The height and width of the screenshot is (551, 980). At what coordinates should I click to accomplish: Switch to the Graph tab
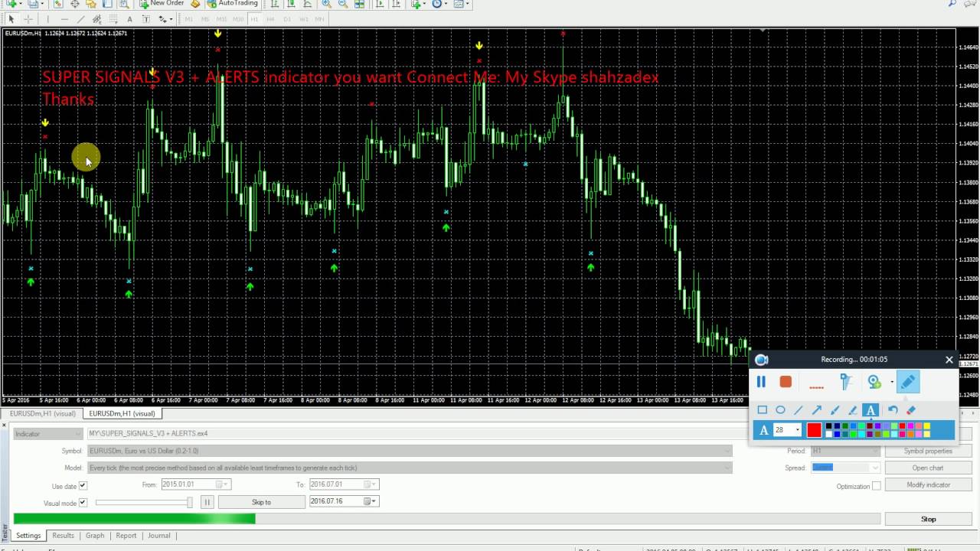coord(95,536)
